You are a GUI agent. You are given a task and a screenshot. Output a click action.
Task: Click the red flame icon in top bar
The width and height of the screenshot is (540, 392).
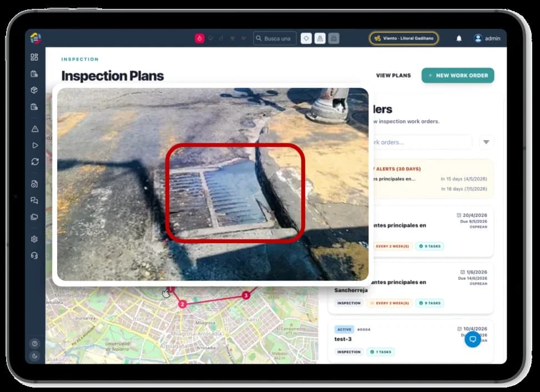click(x=199, y=38)
